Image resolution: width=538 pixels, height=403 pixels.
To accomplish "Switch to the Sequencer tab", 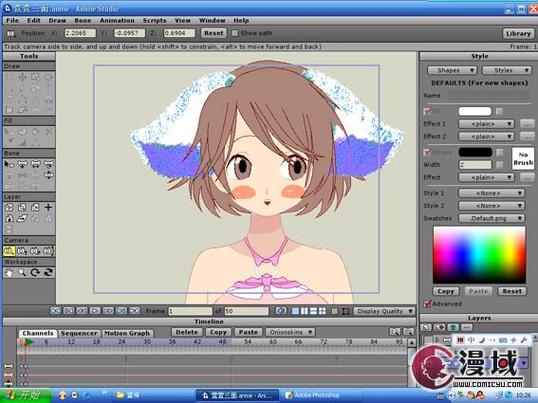I will [x=79, y=333].
